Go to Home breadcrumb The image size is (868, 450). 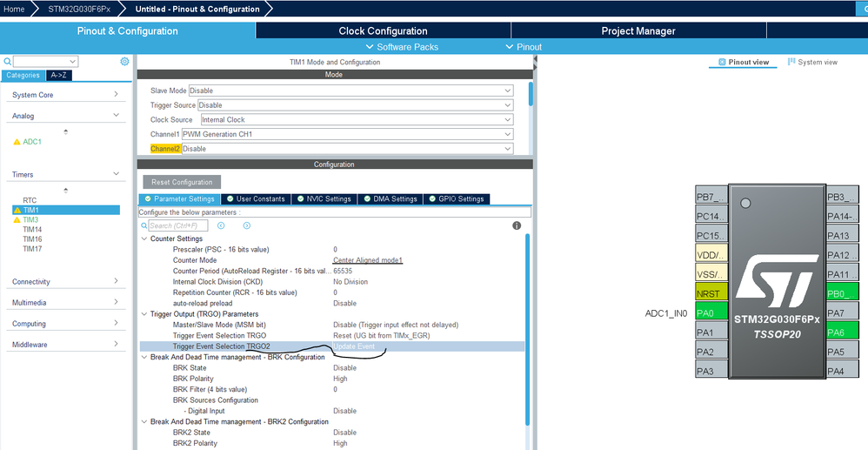pyautogui.click(x=14, y=9)
